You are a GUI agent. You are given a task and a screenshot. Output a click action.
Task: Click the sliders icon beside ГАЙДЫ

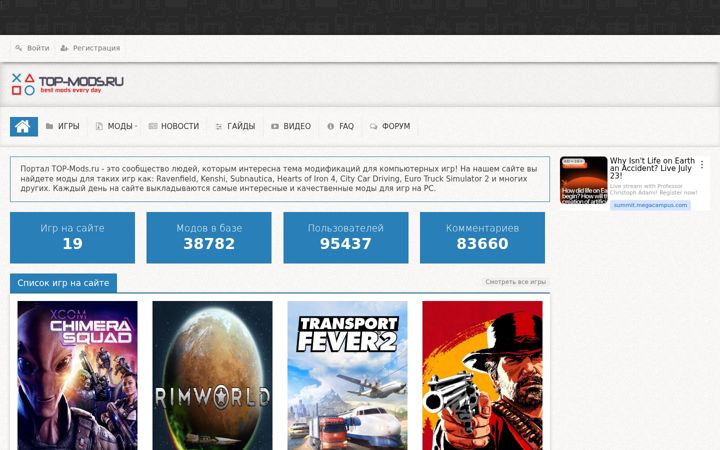(x=219, y=126)
